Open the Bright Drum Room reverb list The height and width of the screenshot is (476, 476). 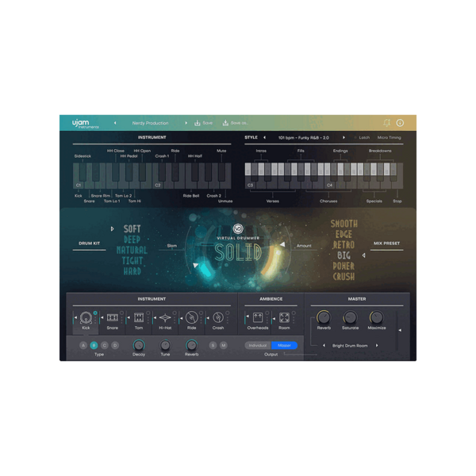click(x=350, y=345)
